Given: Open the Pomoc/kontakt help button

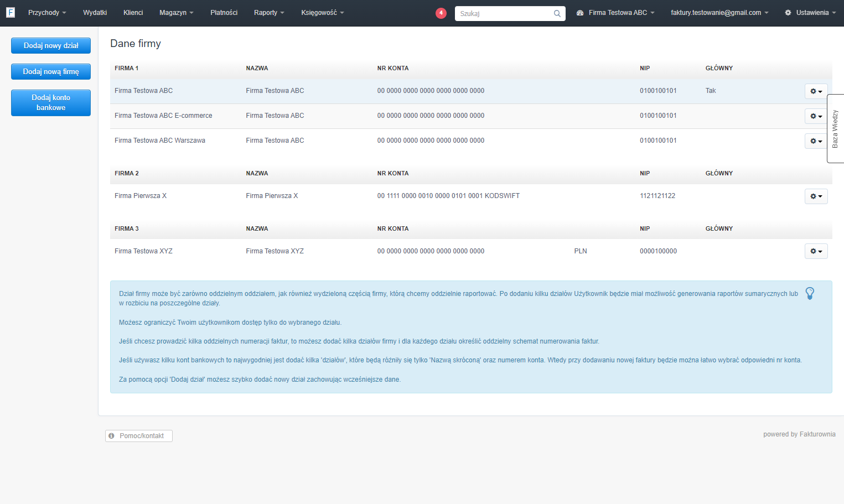Looking at the screenshot, I should 139,436.
